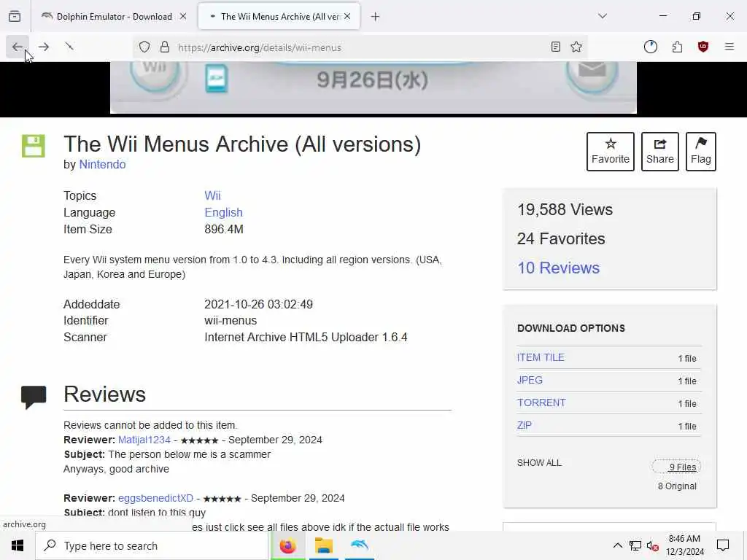The height and width of the screenshot is (560, 747).
Task: Click the 896.4M item size value
Action: tap(224, 230)
